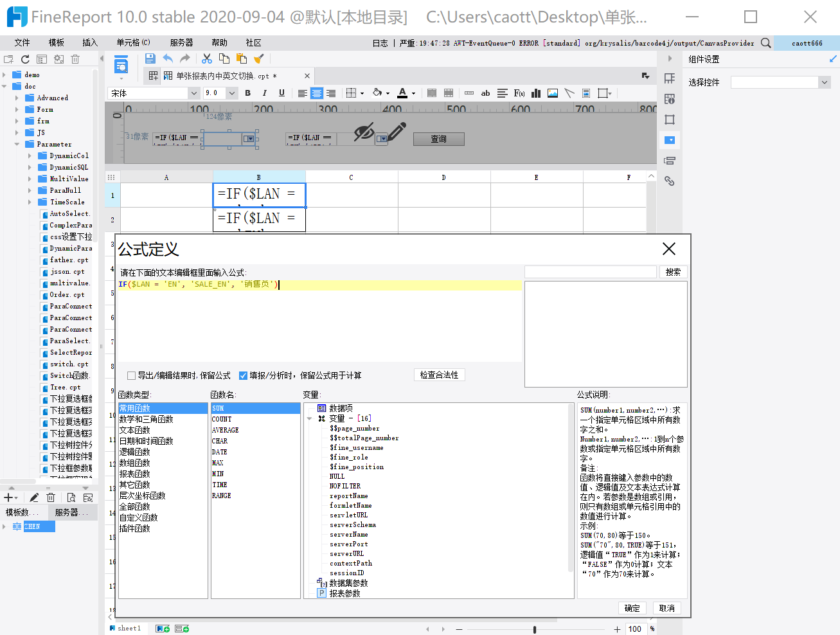Select the $fine_username variable
Screen dimensions: 840x635
coord(357,447)
